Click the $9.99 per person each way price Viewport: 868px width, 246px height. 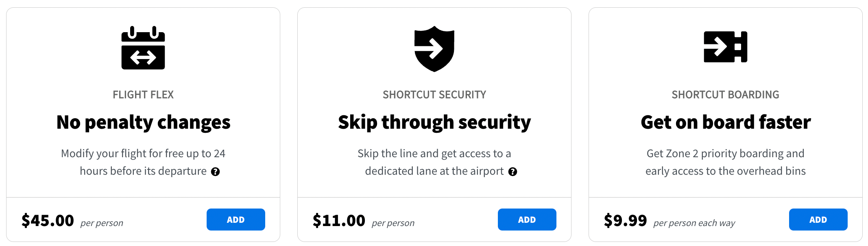(626, 221)
